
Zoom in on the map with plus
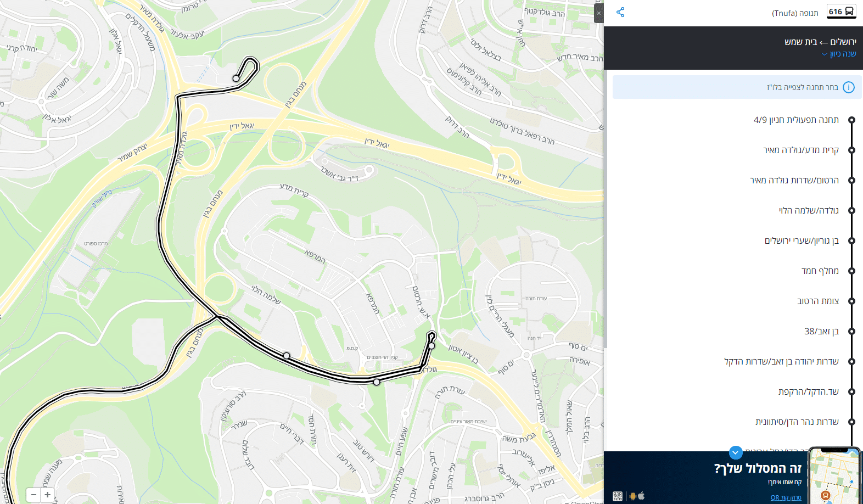point(48,495)
